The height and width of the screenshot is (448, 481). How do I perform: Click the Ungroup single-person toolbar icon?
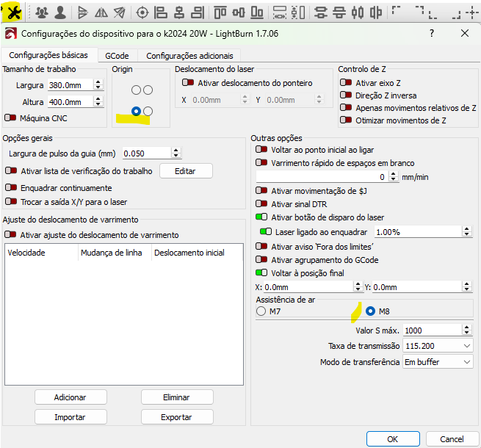[59, 12]
